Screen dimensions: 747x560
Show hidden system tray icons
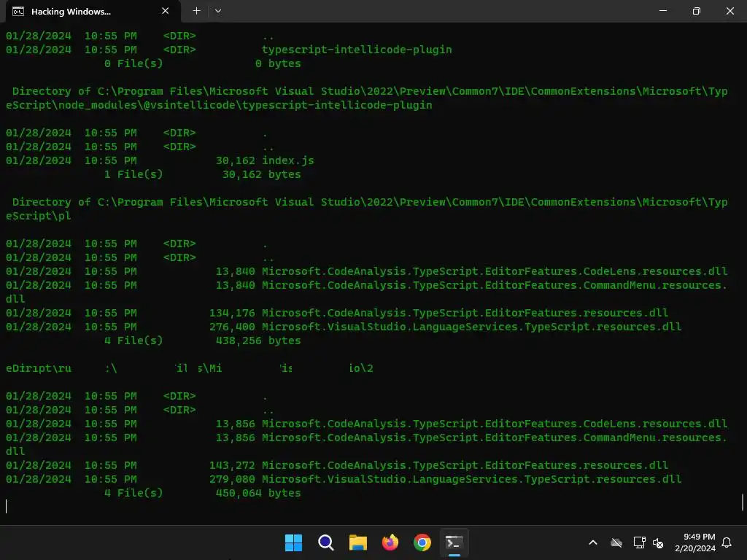[x=593, y=542]
